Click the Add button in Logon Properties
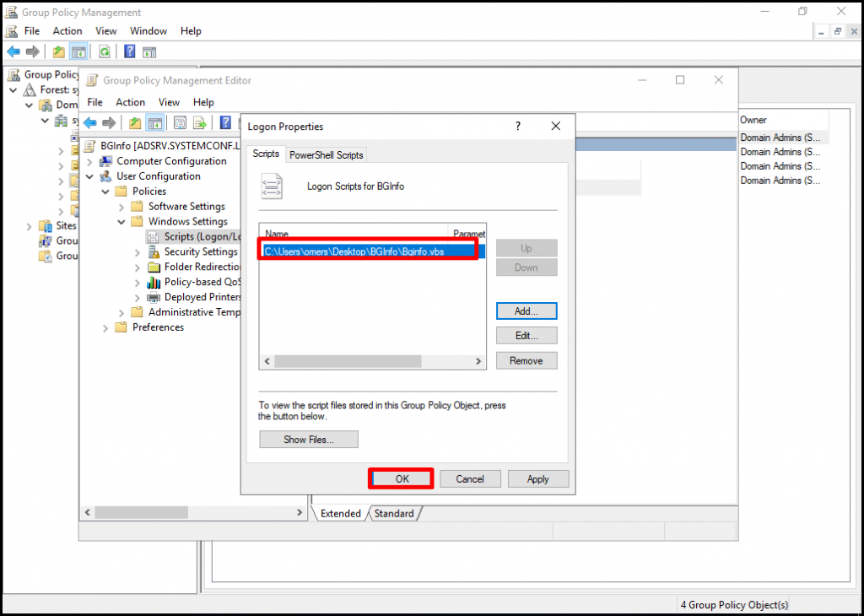Viewport: 864px width, 616px height. point(526,311)
